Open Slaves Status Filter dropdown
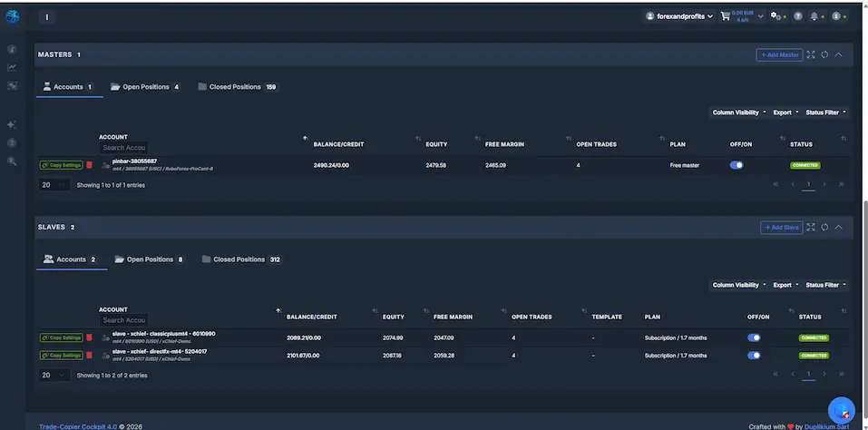868x430 pixels. coord(825,285)
